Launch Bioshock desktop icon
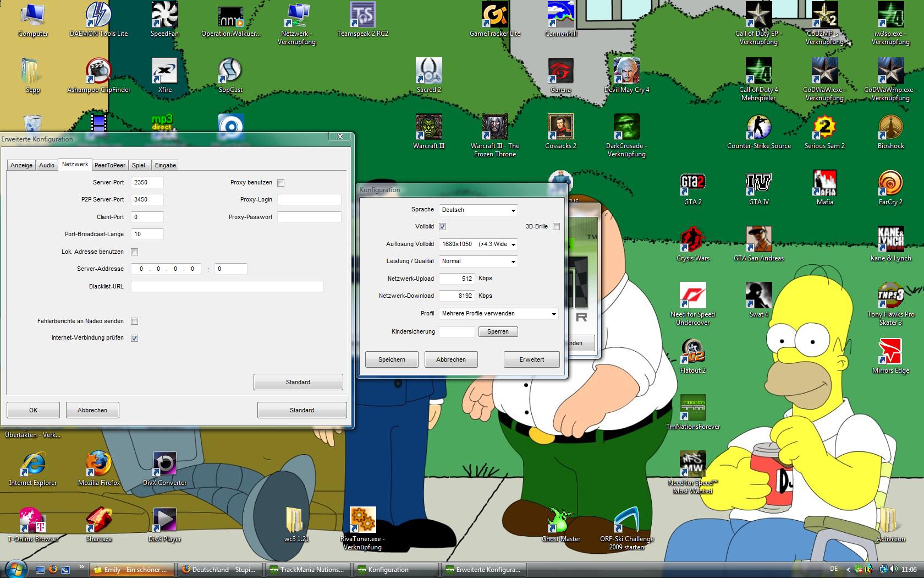 click(x=891, y=132)
